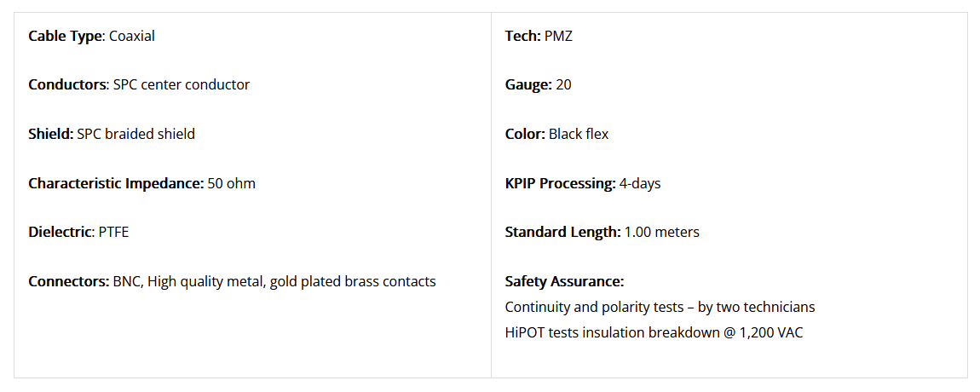
Task: Click the 1.00 meters value
Action: (662, 233)
